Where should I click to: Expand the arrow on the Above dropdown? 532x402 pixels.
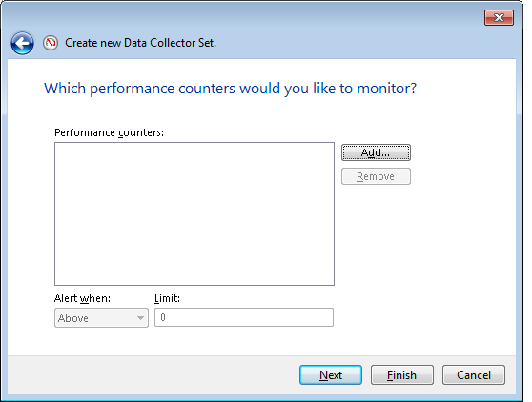click(x=140, y=318)
